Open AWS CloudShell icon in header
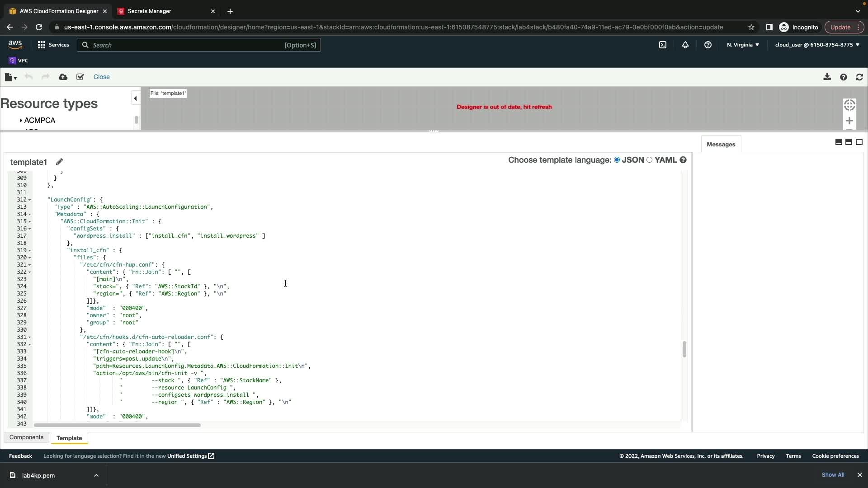Viewport: 868px width, 488px height. click(663, 45)
